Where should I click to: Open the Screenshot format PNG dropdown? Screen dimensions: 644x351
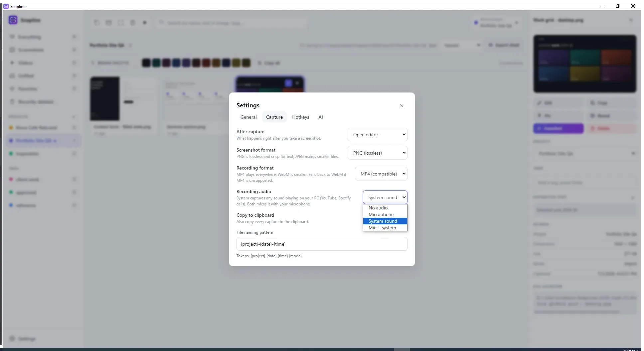point(377,153)
